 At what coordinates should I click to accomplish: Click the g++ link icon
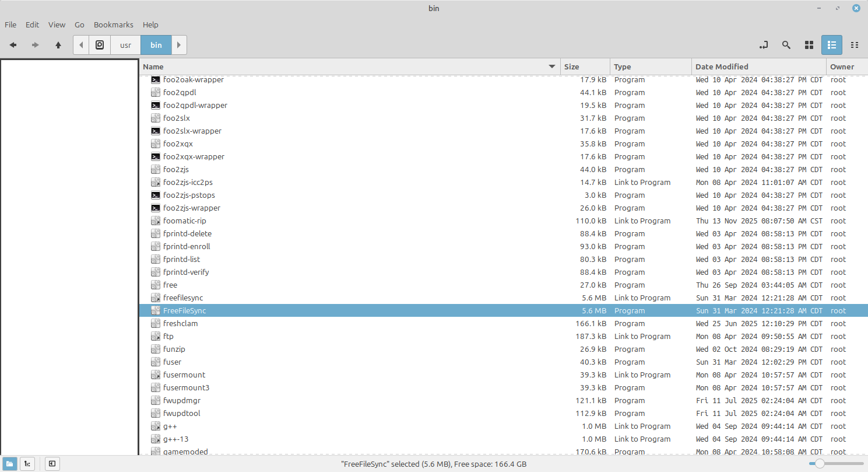click(x=156, y=426)
